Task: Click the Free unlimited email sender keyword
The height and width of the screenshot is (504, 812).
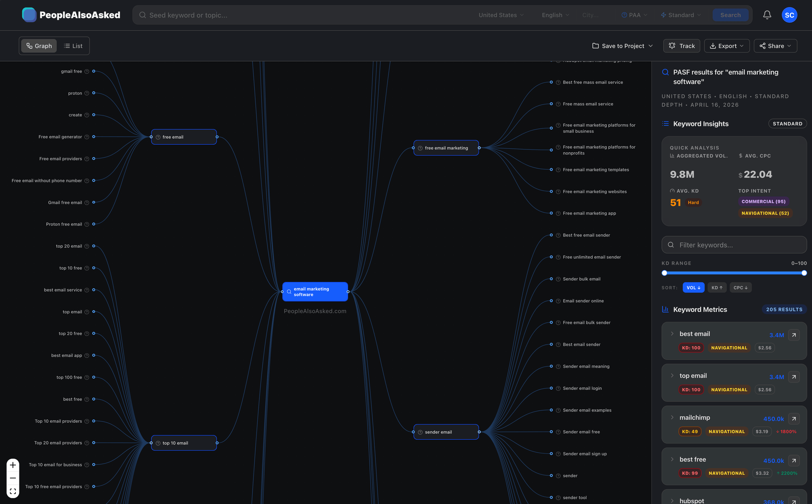Action: pyautogui.click(x=592, y=257)
